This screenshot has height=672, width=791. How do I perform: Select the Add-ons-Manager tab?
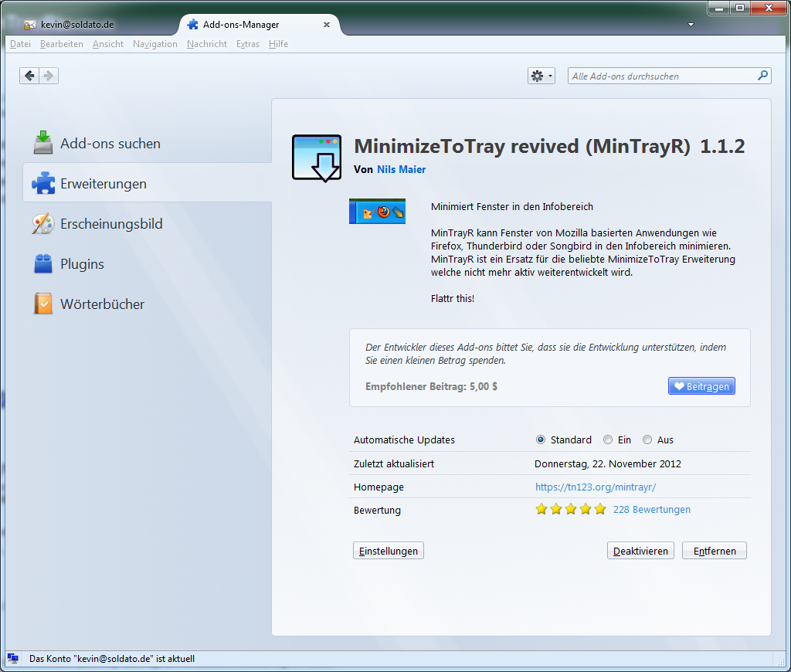(x=260, y=24)
